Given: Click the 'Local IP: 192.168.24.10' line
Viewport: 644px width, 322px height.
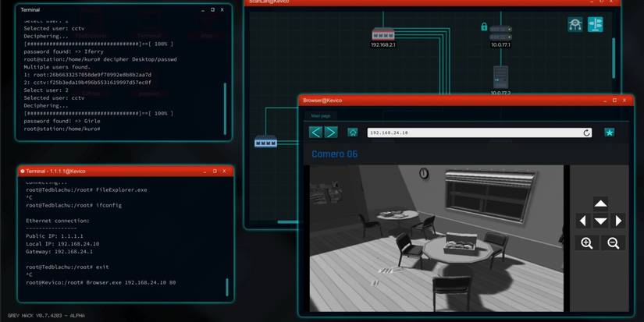Looking at the screenshot, I should click(x=62, y=244).
